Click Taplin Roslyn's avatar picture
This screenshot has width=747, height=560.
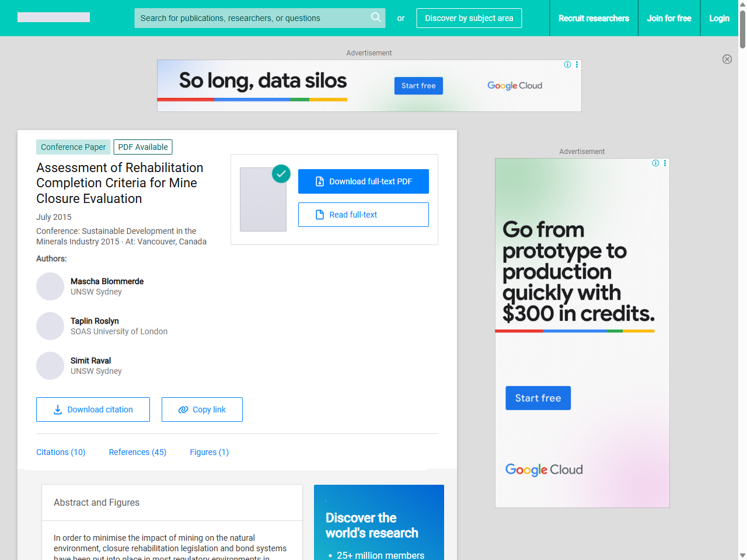tap(50, 326)
